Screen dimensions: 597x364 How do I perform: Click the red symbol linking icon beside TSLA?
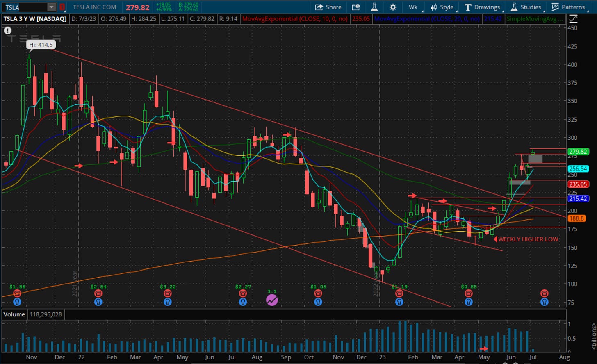point(62,7)
